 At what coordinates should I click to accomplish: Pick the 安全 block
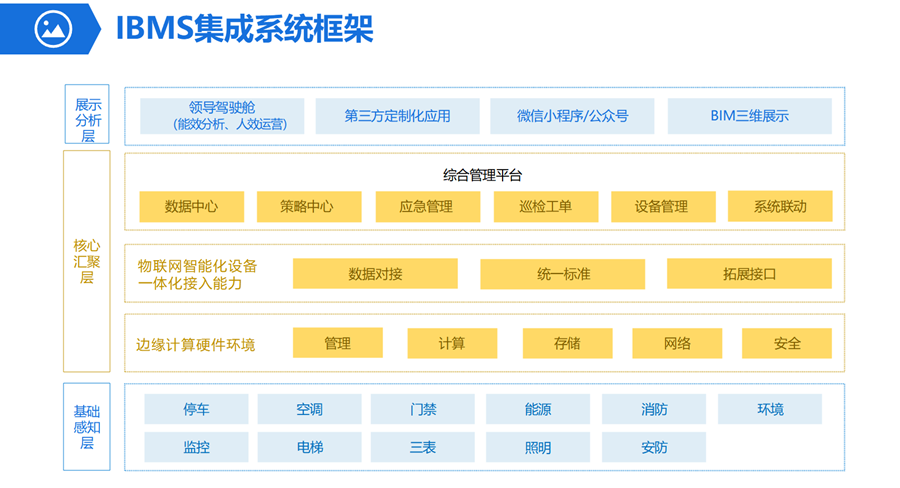[x=787, y=343]
